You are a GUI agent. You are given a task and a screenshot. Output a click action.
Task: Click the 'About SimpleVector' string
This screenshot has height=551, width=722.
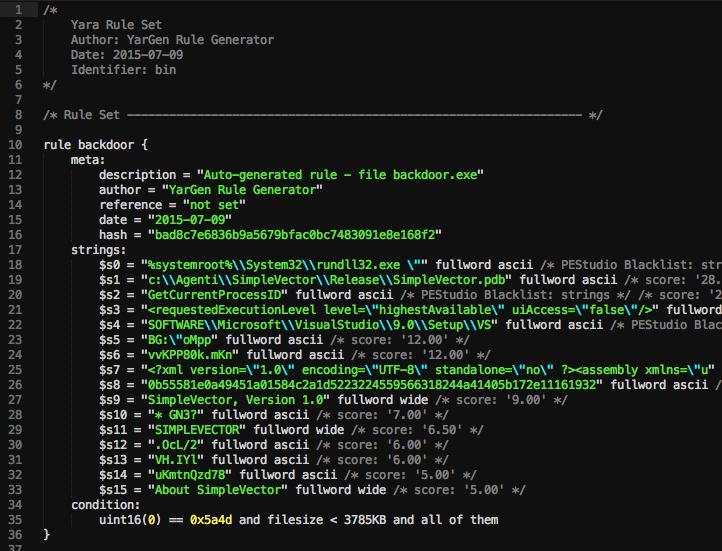coord(218,490)
